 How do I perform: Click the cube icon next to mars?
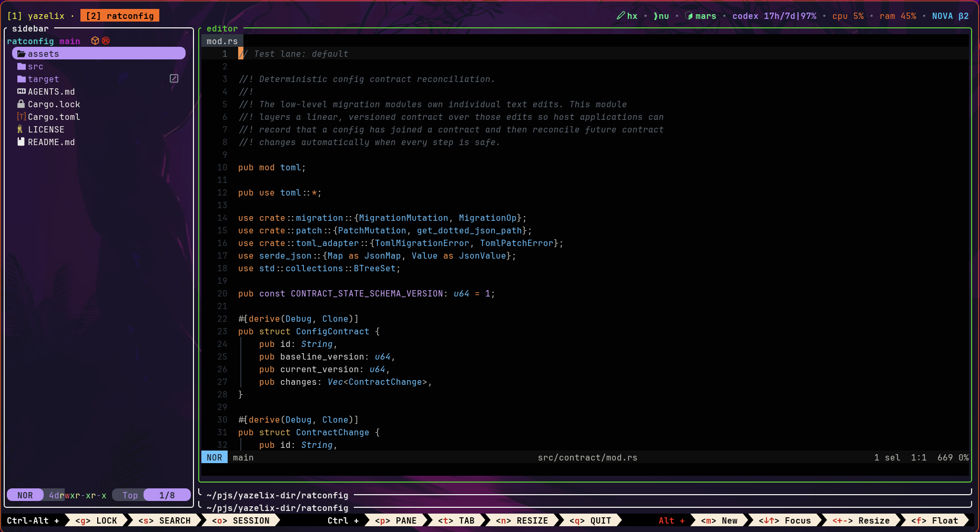coord(689,16)
